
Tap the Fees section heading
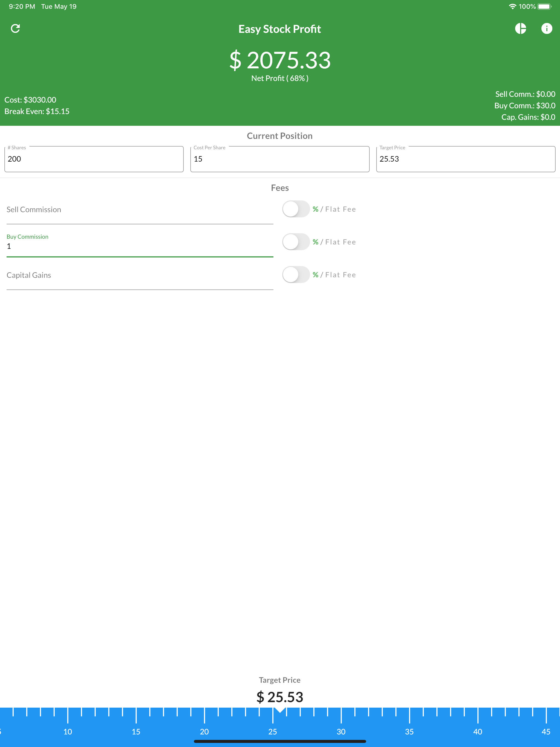pyautogui.click(x=280, y=188)
